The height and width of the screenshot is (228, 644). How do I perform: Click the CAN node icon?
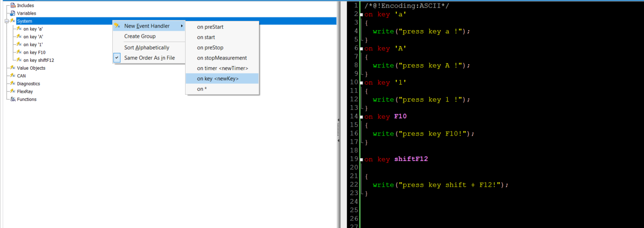12,76
